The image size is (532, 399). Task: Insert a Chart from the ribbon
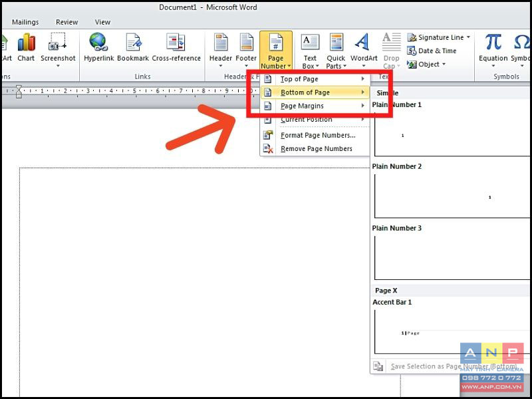[26, 47]
